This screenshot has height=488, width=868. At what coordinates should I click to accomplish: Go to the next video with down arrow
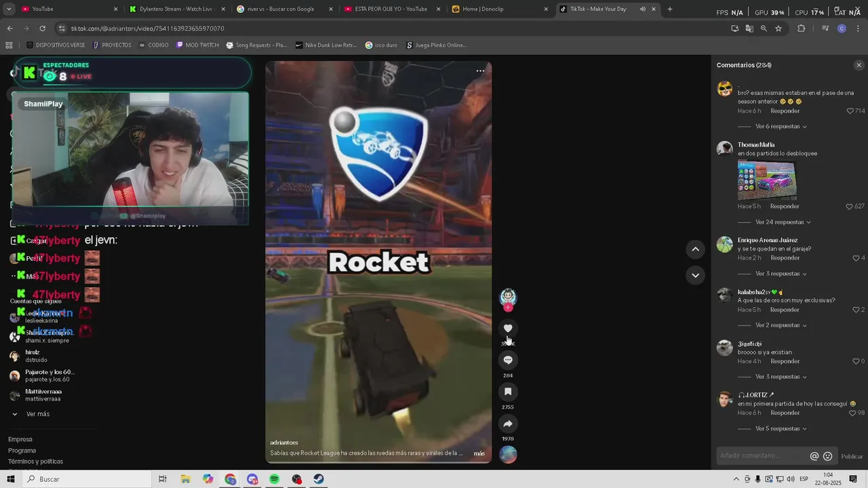[695, 275]
